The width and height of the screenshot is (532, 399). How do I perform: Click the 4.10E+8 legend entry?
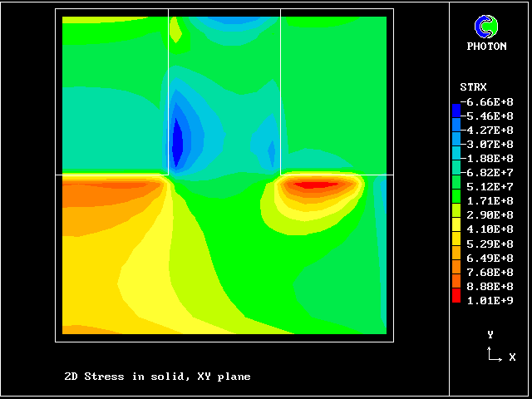[x=492, y=229]
